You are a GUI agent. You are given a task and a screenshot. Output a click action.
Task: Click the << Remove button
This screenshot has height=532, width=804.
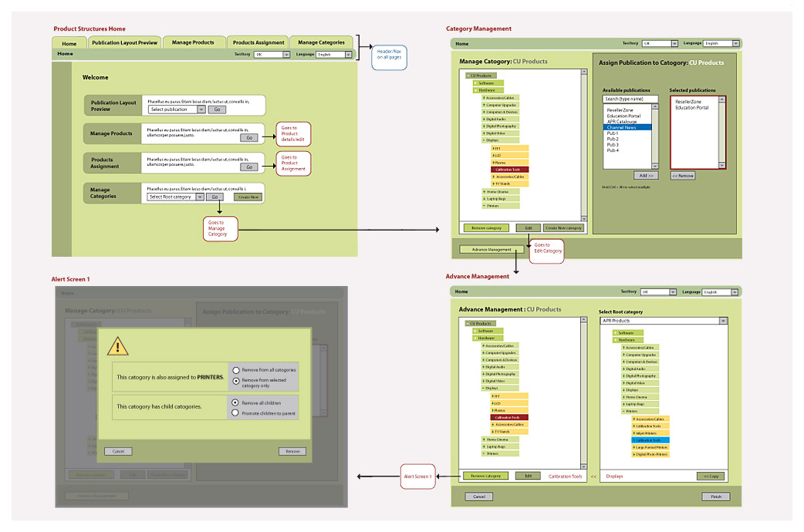coord(683,175)
